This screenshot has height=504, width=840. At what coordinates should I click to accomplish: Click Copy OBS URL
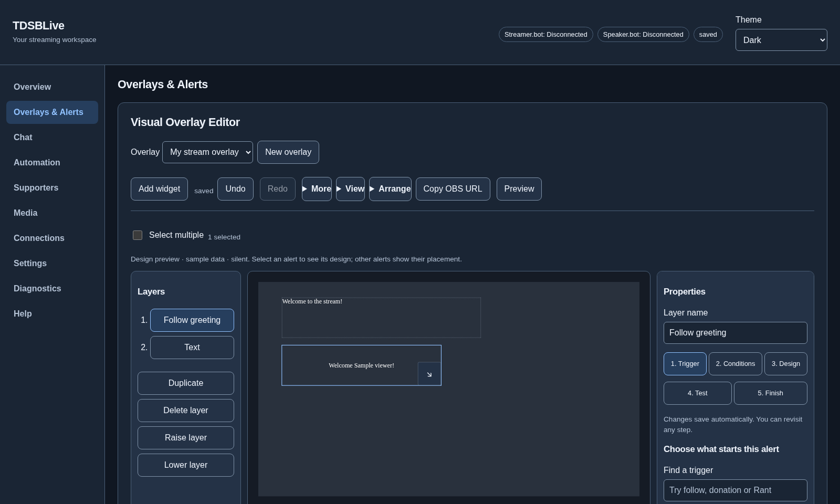click(453, 189)
